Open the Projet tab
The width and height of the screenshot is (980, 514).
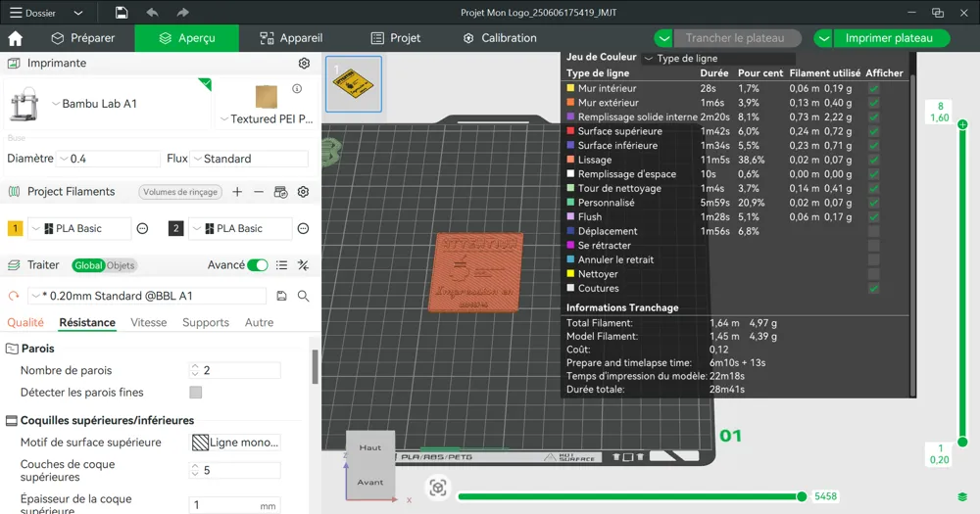(396, 38)
